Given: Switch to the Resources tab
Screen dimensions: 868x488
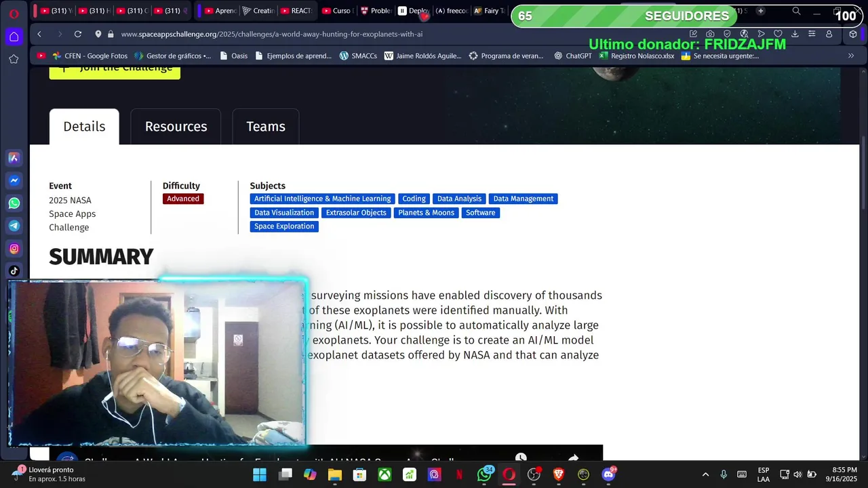Looking at the screenshot, I should point(176,127).
